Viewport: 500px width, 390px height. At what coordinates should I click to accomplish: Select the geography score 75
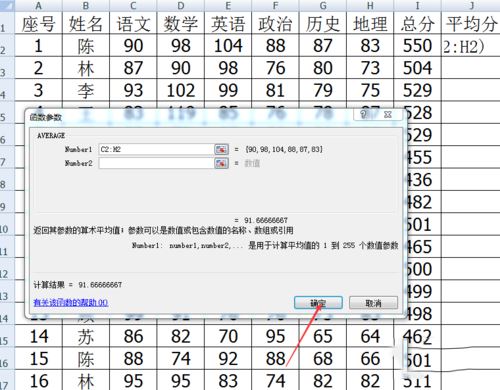(370, 90)
